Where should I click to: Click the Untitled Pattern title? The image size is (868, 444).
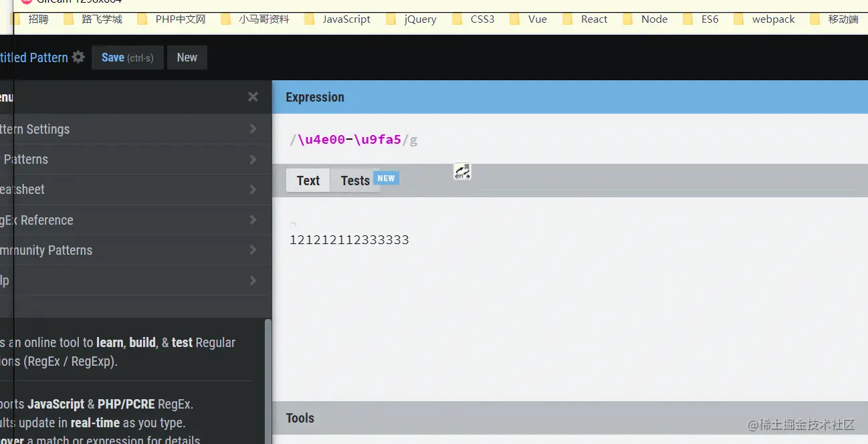tap(34, 58)
